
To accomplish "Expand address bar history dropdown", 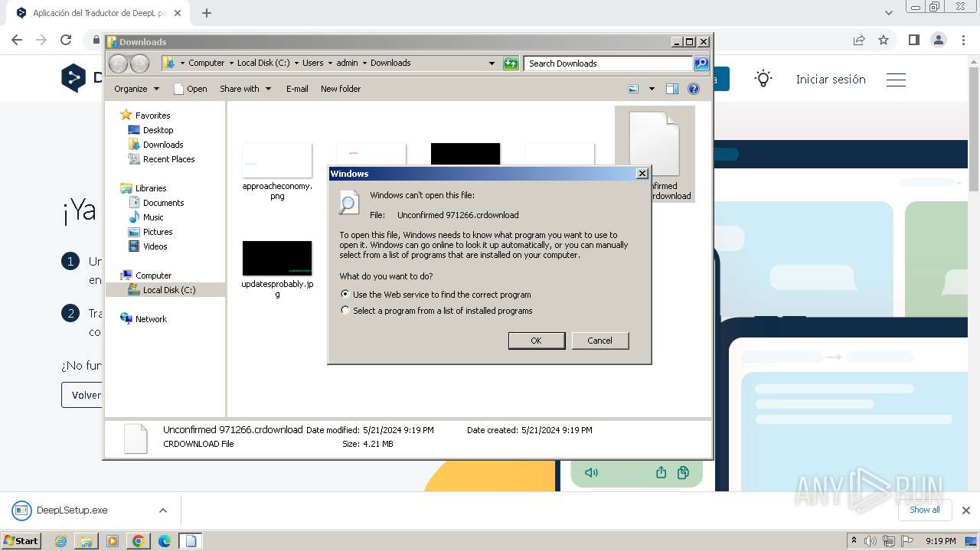I will (492, 64).
